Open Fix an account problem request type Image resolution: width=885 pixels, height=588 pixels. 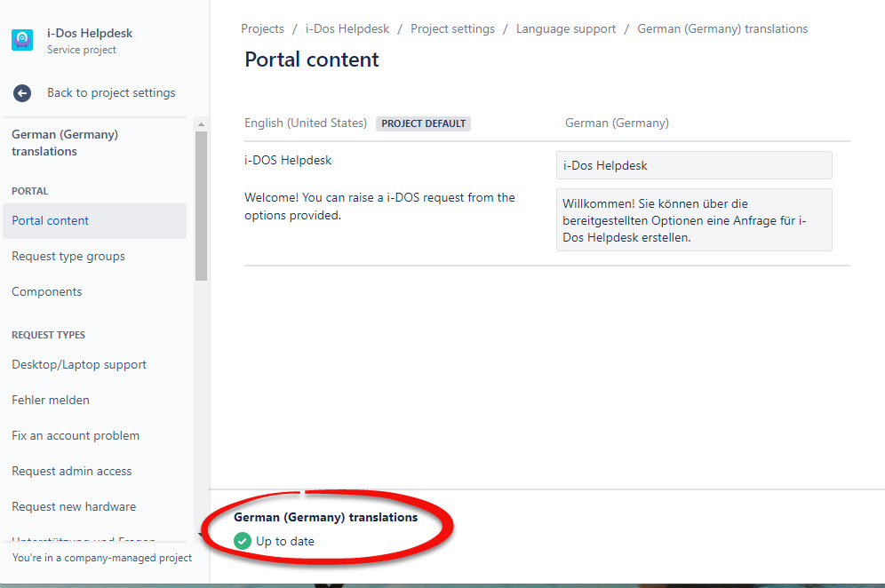[x=76, y=435]
